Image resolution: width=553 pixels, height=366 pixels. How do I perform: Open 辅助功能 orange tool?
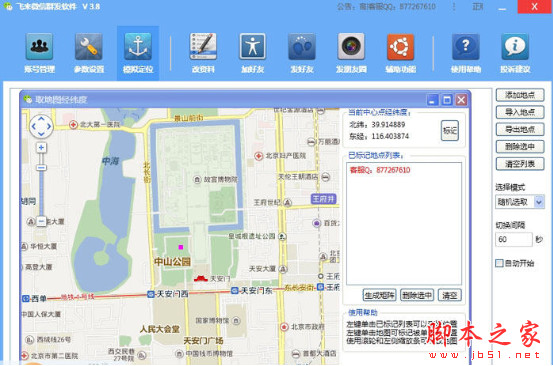coord(400,53)
